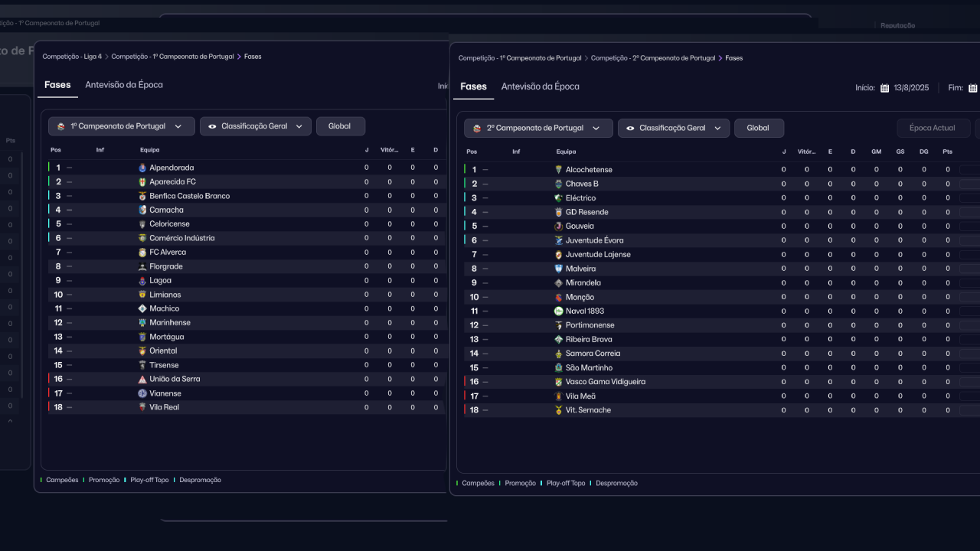Click the União da Serra club badge

click(142, 380)
